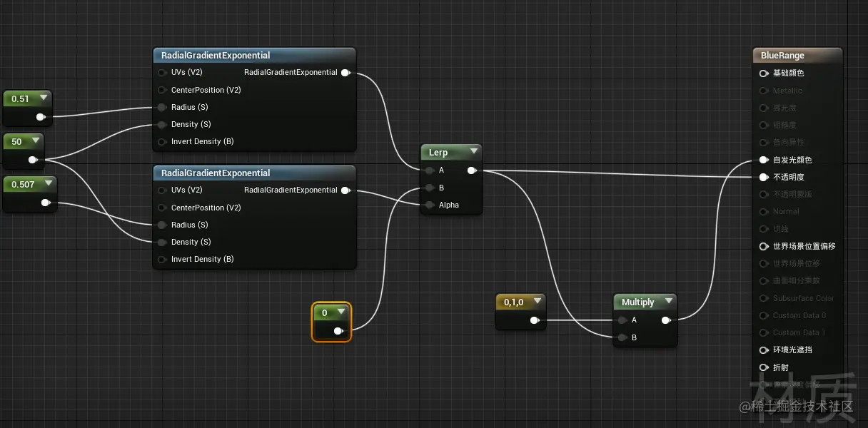Click the disabled 世界场景位移 entry on BlueRange
Image resolution: width=868 pixels, height=428 pixels.
[x=797, y=263]
